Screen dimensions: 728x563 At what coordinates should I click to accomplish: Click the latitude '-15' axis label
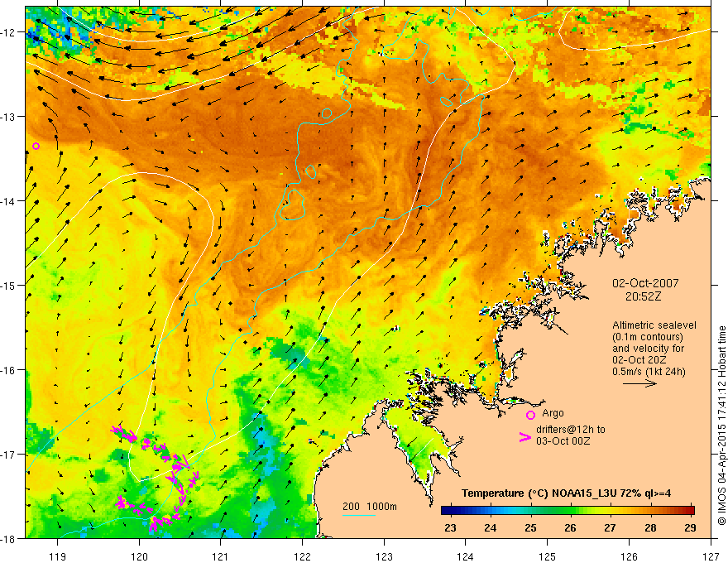pos(9,285)
